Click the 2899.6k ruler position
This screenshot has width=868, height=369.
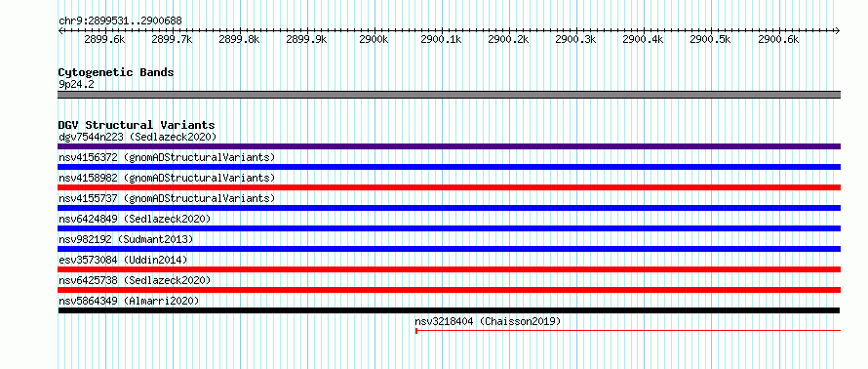[104, 39]
